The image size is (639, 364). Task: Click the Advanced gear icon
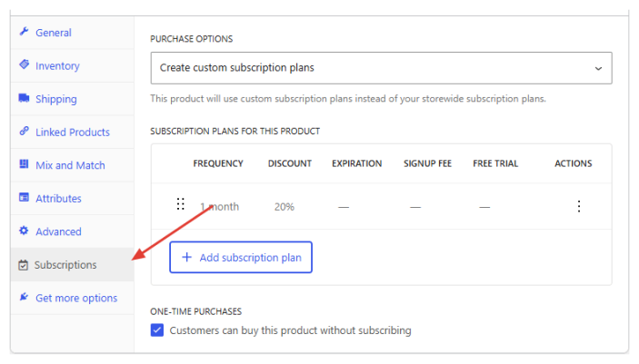(x=24, y=231)
